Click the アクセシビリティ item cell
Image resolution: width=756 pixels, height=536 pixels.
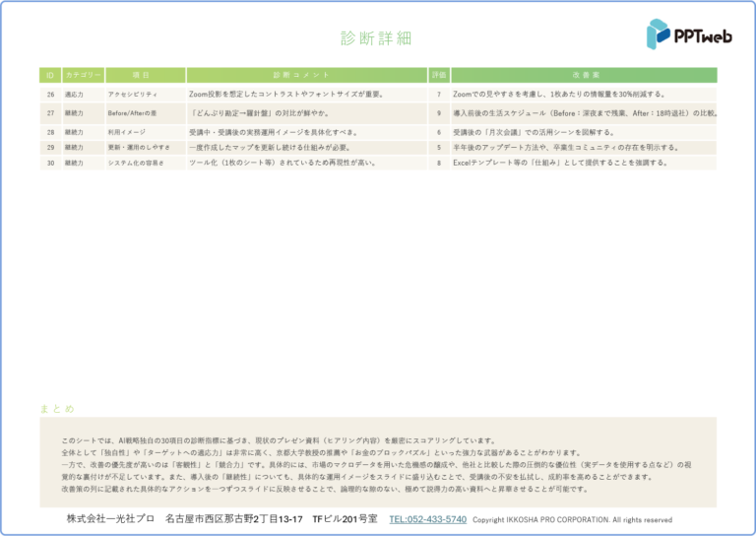(x=146, y=95)
